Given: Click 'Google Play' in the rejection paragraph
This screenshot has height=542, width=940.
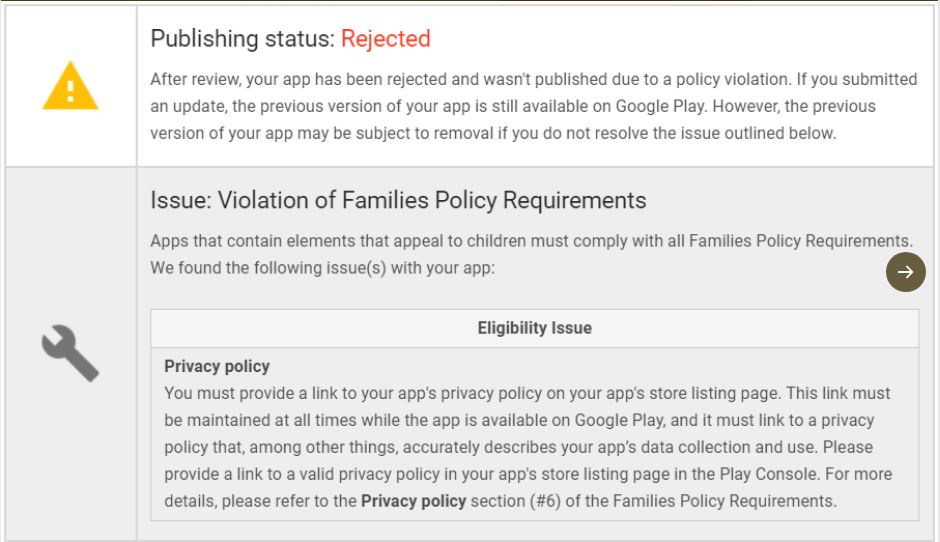Looking at the screenshot, I should (x=661, y=106).
